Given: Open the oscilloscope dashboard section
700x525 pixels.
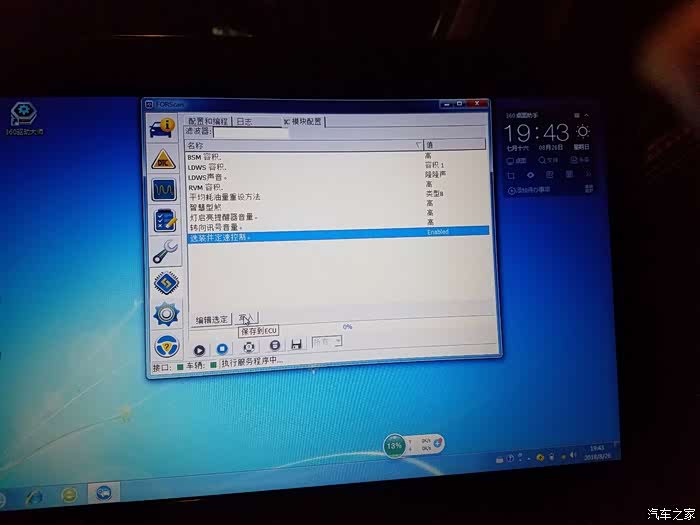Looking at the screenshot, I should click(x=164, y=190).
